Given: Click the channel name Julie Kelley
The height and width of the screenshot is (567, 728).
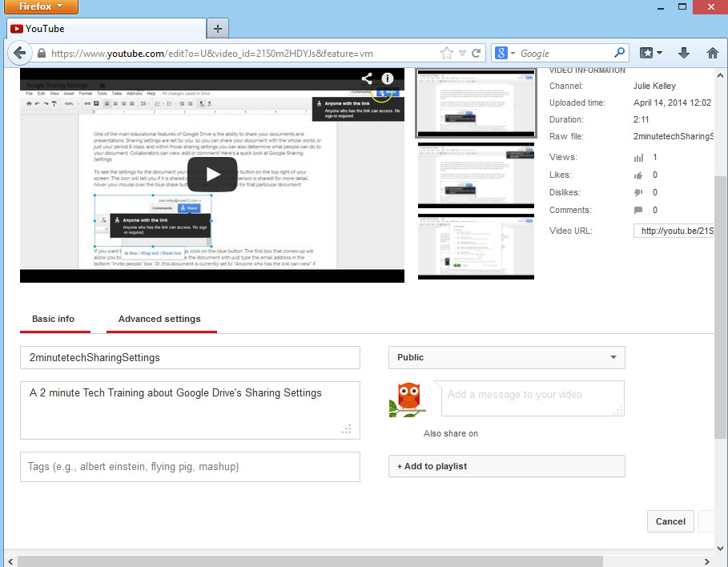Looking at the screenshot, I should (x=654, y=86).
